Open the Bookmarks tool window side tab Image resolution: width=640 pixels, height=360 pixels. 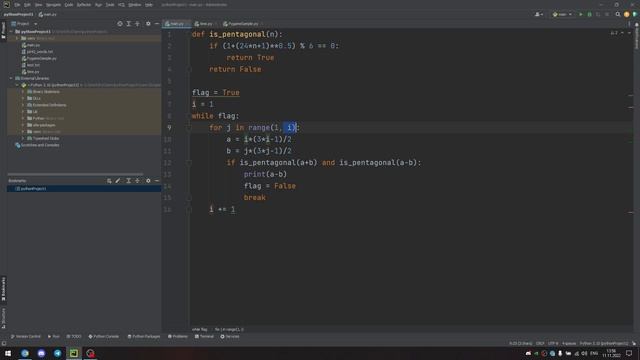click(x=3, y=289)
